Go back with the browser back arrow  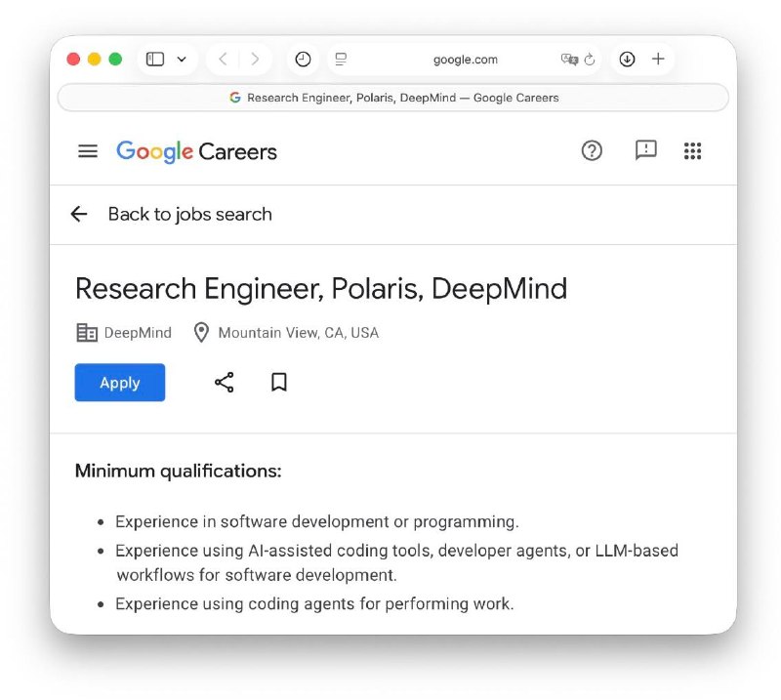tap(224, 60)
